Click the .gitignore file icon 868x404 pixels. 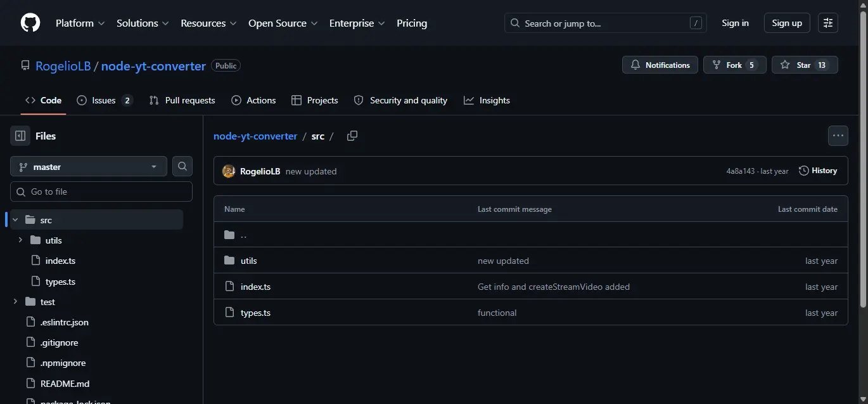(x=30, y=342)
